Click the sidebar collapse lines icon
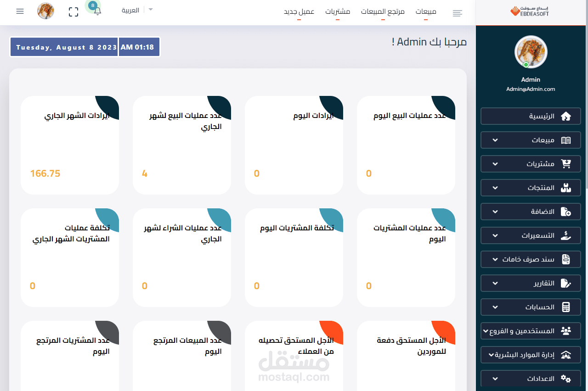Screen dimensions: 588x391 pyautogui.click(x=457, y=13)
